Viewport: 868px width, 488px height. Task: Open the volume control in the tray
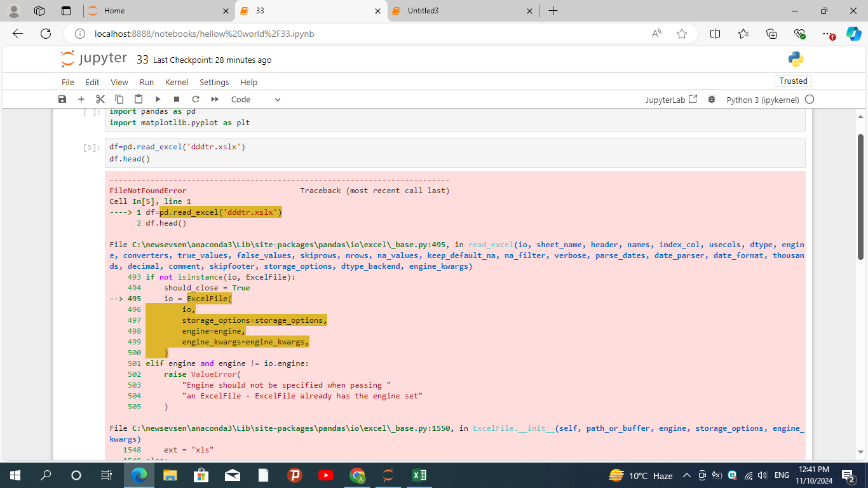763,475
